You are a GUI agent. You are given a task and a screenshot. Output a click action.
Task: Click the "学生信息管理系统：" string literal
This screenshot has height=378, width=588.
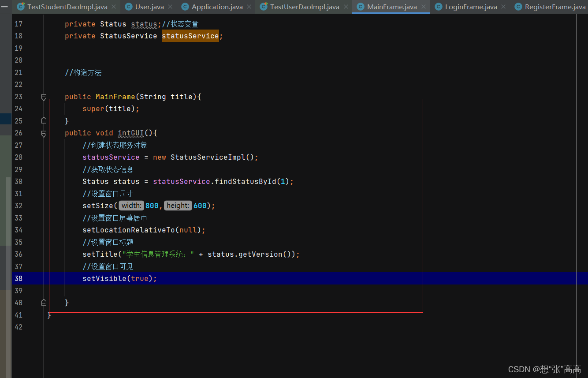[x=158, y=254]
